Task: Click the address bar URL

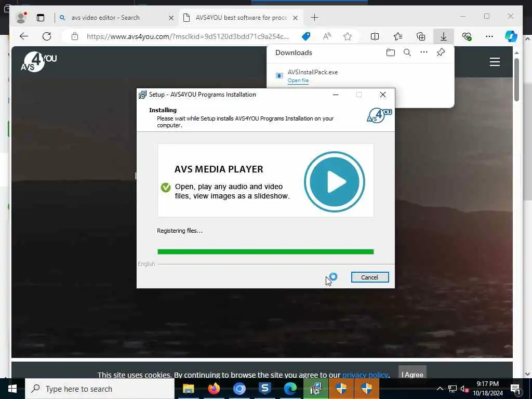Action: 188,36
